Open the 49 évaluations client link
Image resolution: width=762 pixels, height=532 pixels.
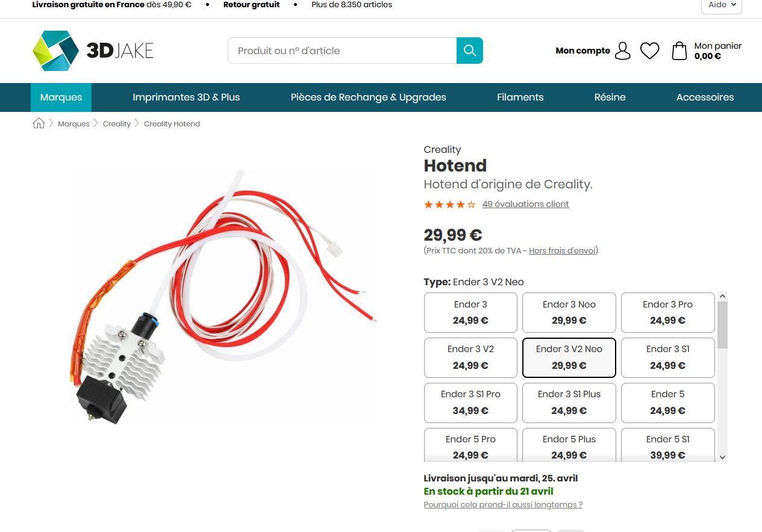pyautogui.click(x=525, y=204)
